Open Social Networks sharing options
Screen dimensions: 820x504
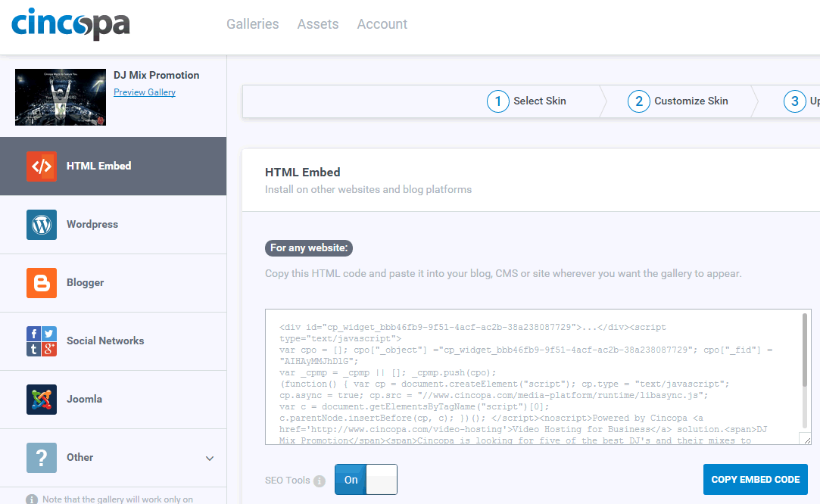pos(42,341)
